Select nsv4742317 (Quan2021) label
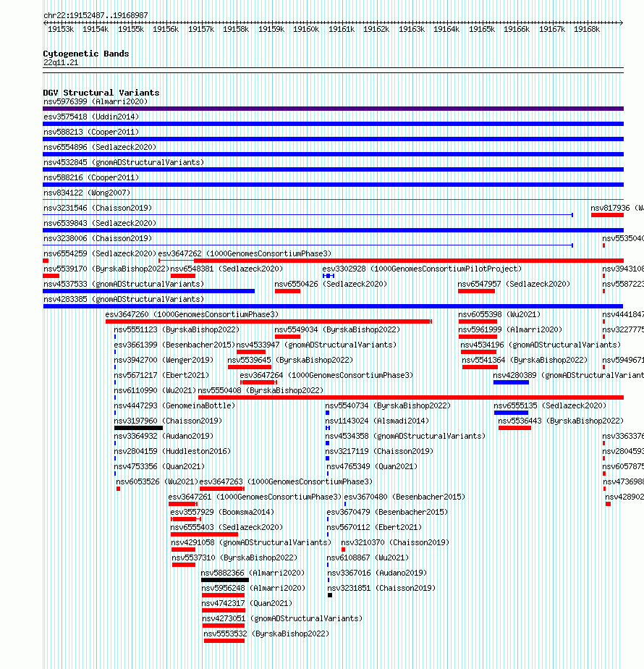 [x=247, y=603]
